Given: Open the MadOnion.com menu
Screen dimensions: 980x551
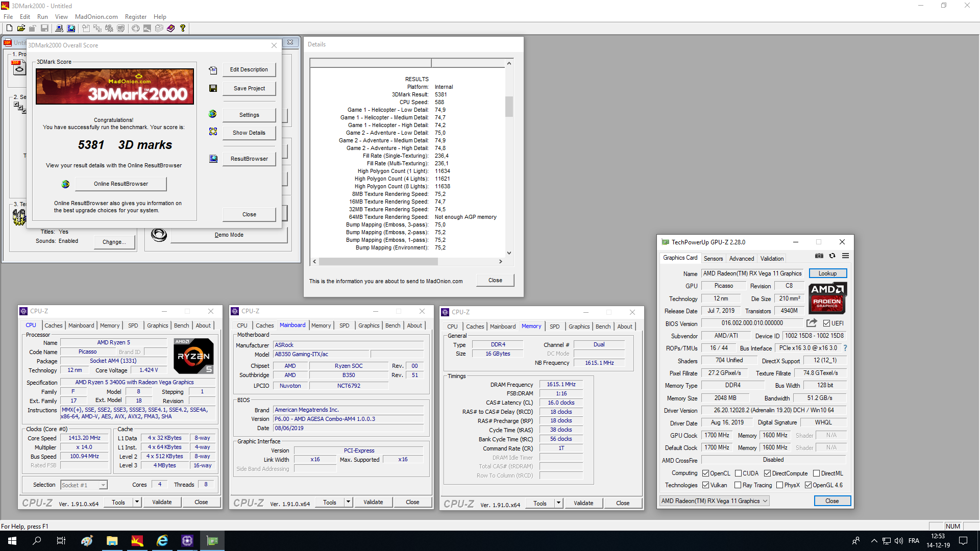Looking at the screenshot, I should pos(96,17).
